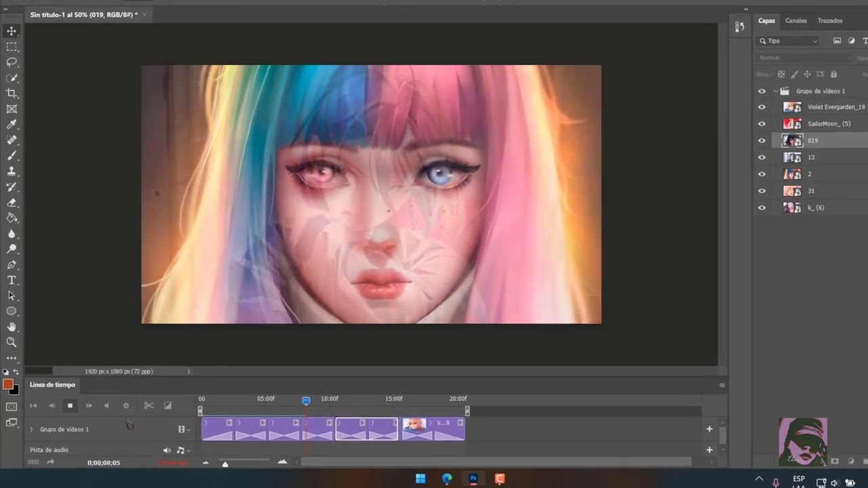The width and height of the screenshot is (868, 488).
Task: Select the Eraser tool
Action: click(x=12, y=203)
